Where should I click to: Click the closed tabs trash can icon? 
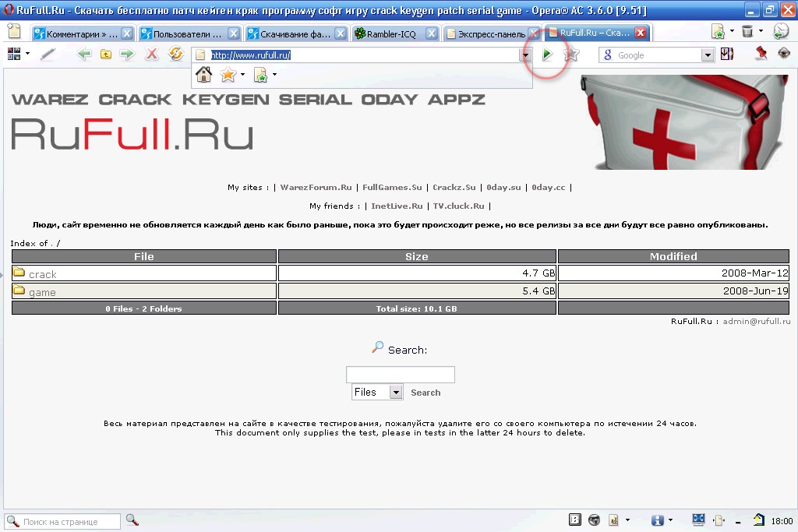[x=747, y=31]
